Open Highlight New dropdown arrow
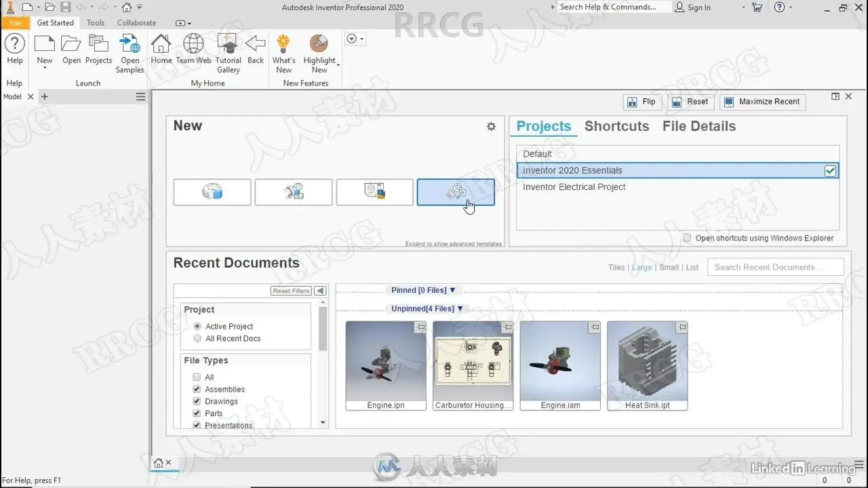 click(338, 65)
